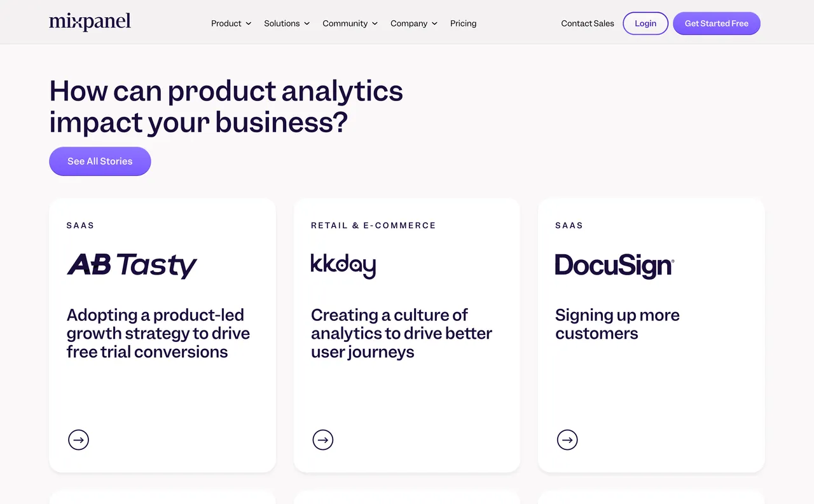Select Pricing in the navigation bar
814x504 pixels.
point(463,23)
